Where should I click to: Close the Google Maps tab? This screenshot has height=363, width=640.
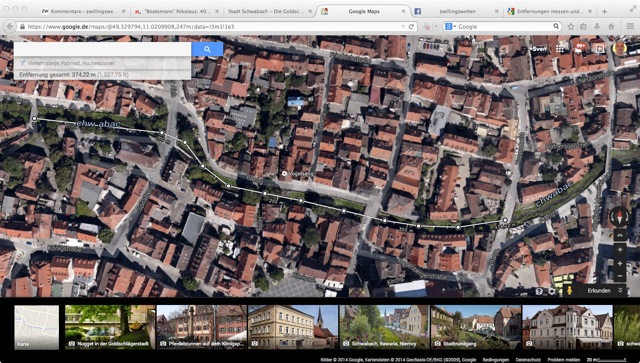click(x=403, y=11)
